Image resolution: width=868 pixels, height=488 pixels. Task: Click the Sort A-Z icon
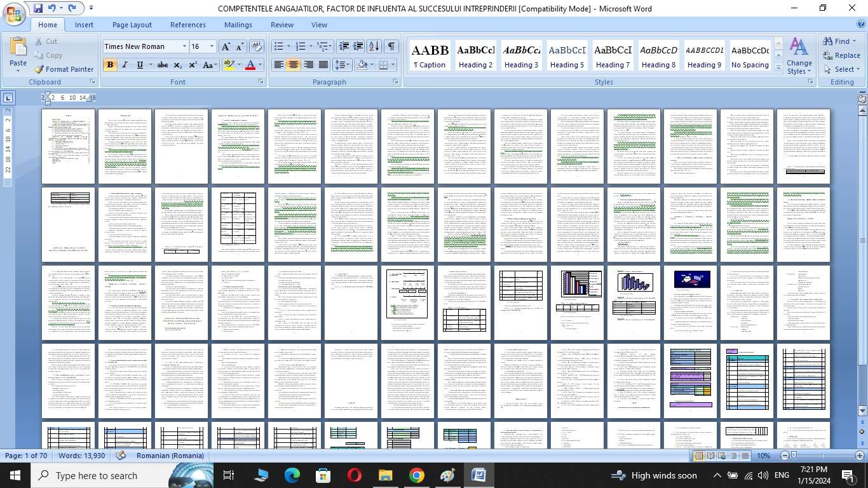click(x=374, y=46)
